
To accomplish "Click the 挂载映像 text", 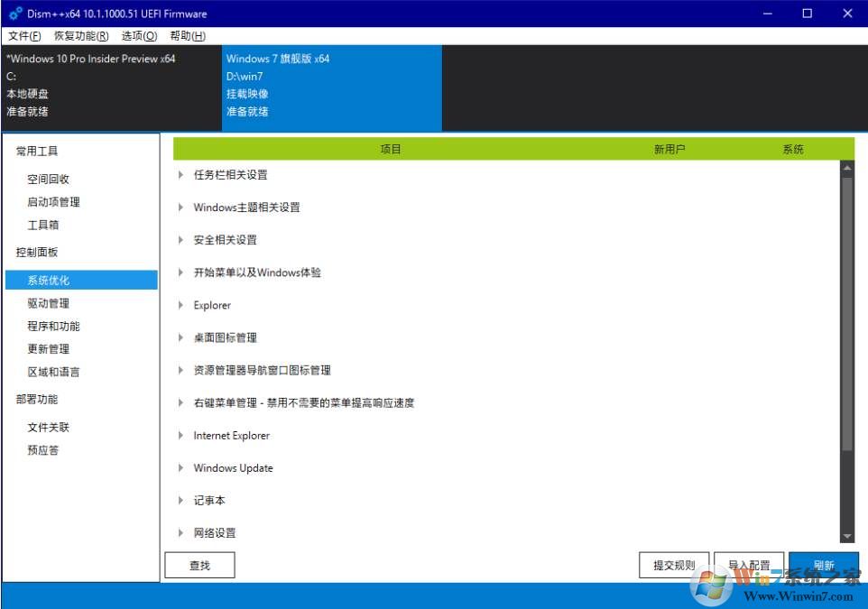I will 247,94.
